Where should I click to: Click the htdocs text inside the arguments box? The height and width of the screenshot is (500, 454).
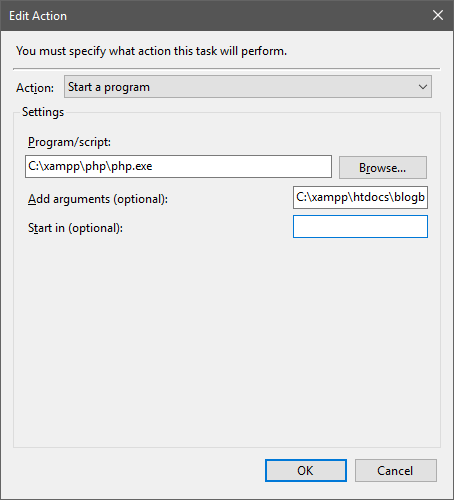click(x=371, y=197)
